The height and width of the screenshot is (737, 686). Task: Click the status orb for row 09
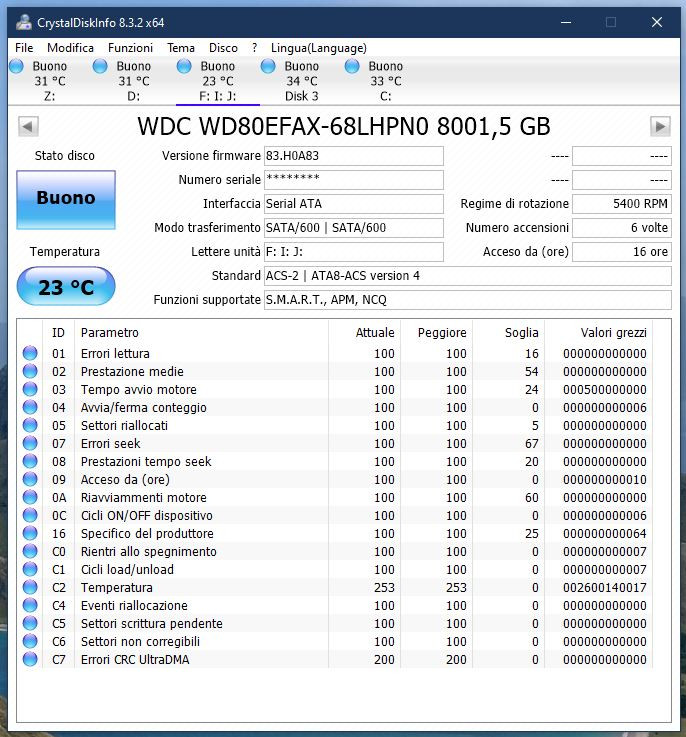coord(30,479)
